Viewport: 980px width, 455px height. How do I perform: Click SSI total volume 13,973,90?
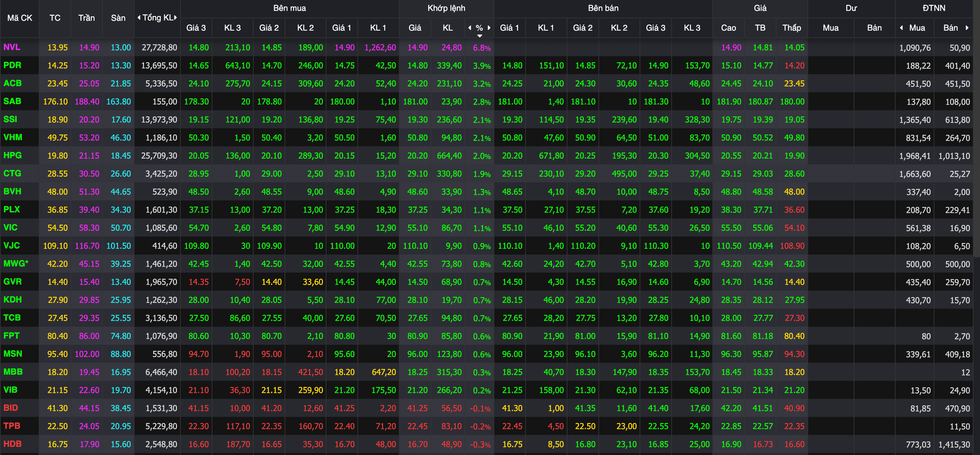click(x=159, y=119)
